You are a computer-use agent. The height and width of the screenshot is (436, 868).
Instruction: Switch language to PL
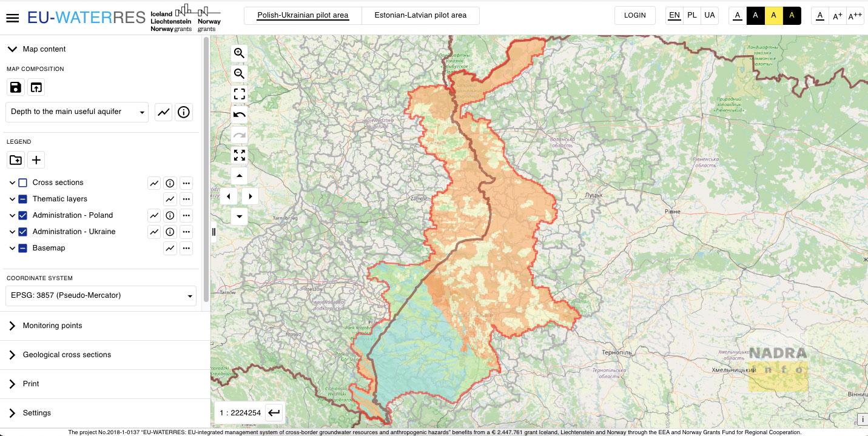click(x=692, y=15)
